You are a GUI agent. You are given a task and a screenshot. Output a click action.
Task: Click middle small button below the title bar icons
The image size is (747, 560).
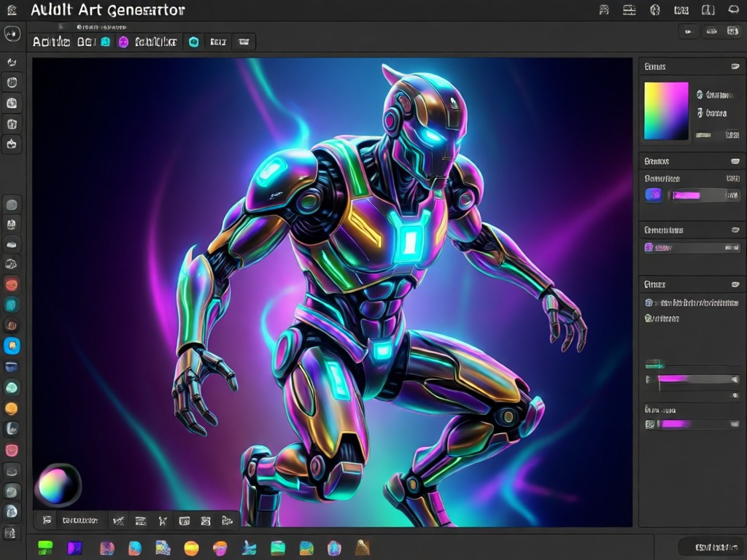[712, 31]
